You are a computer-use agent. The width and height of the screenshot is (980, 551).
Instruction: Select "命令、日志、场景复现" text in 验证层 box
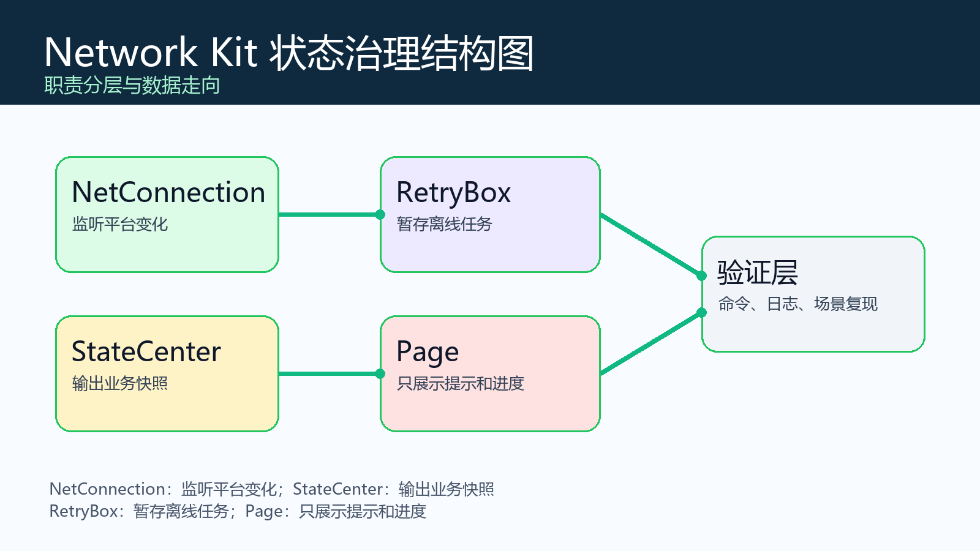(x=798, y=304)
